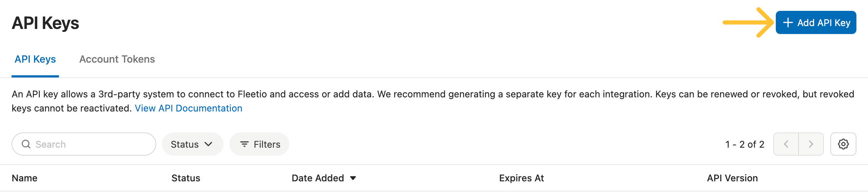The image size is (868, 194).
Task: Sort by the Expires At column
Action: tap(521, 178)
